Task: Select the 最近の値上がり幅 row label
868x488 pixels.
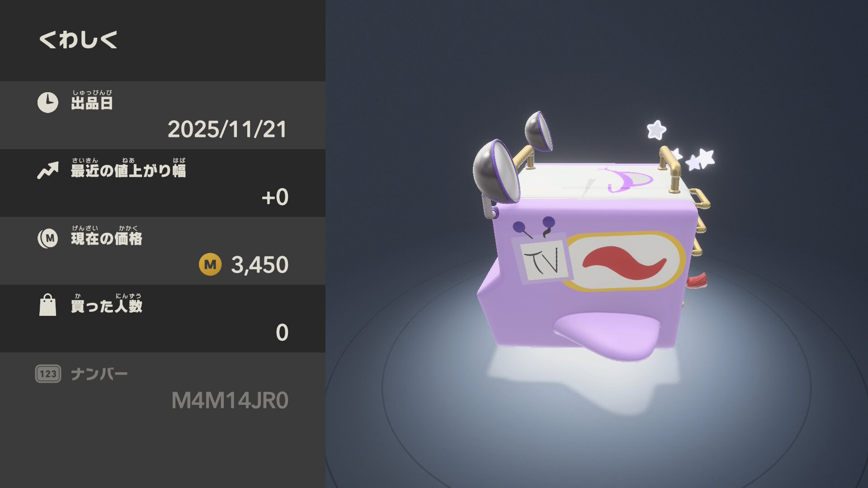Action: [128, 168]
